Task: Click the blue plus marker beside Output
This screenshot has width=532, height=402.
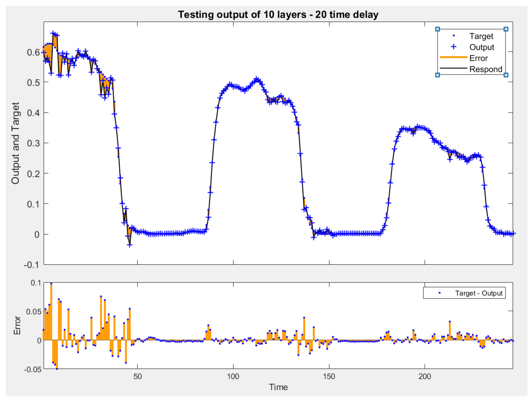Action: click(x=454, y=47)
